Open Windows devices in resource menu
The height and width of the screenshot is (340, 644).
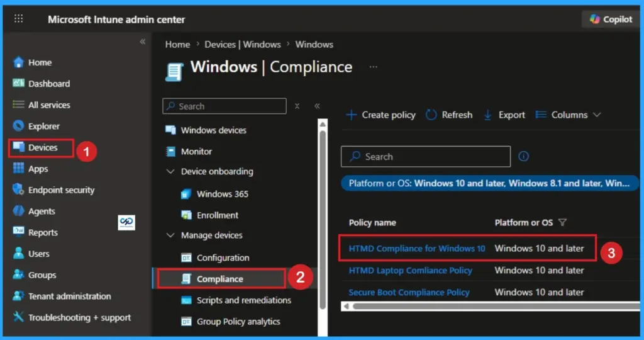pyautogui.click(x=214, y=130)
